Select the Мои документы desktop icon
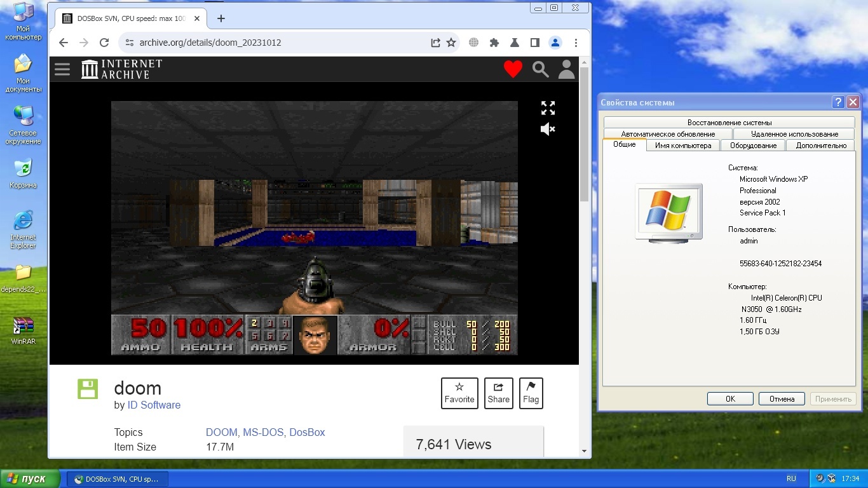 pyautogui.click(x=24, y=74)
